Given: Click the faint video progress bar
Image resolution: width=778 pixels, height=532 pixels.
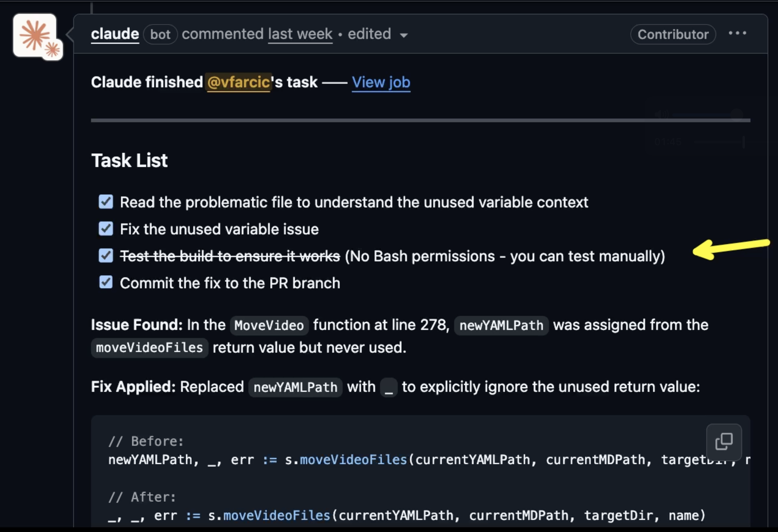Looking at the screenshot, I should pos(719,142).
